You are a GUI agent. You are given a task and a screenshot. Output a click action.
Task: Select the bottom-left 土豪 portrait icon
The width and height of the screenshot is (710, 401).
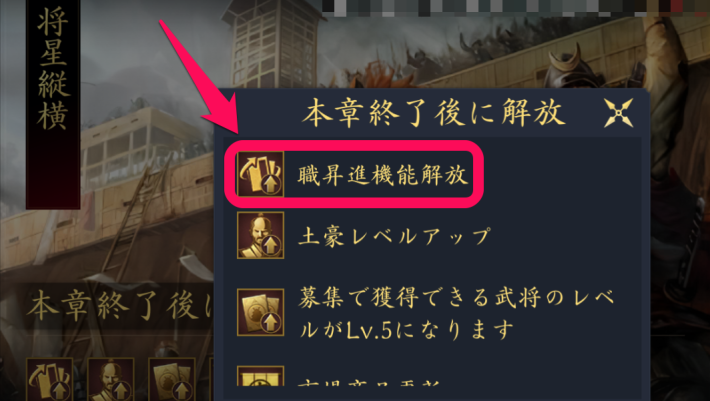coord(111,379)
